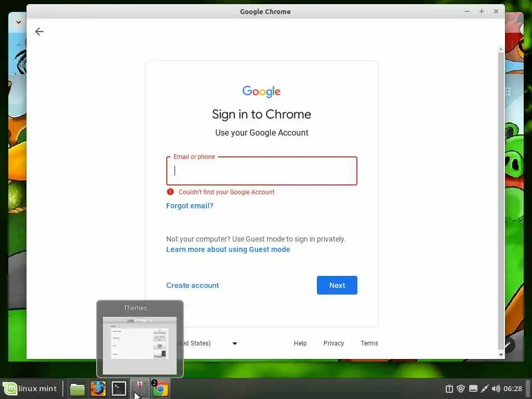532x399 pixels.
Task: Open the Terminal from the panel
Action: 119,389
